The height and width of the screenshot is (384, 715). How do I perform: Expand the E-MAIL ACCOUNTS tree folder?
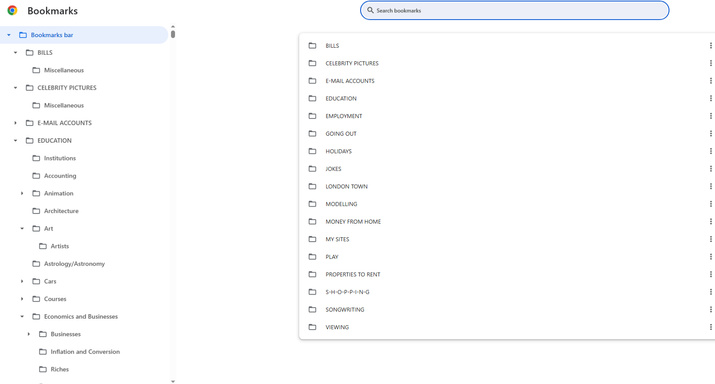[16, 123]
